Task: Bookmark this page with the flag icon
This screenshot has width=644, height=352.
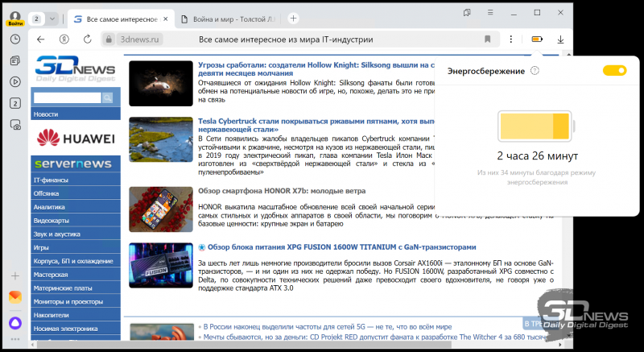Action: click(488, 39)
